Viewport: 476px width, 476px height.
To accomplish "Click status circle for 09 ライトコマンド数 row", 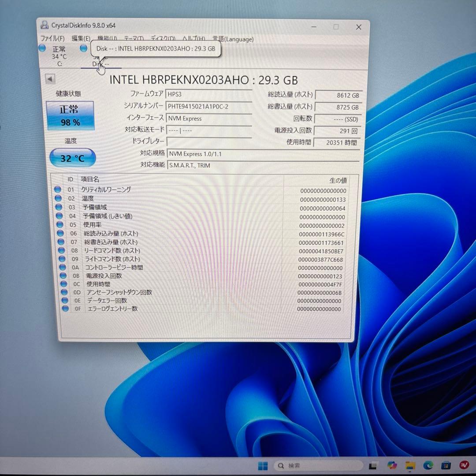I will (62, 259).
